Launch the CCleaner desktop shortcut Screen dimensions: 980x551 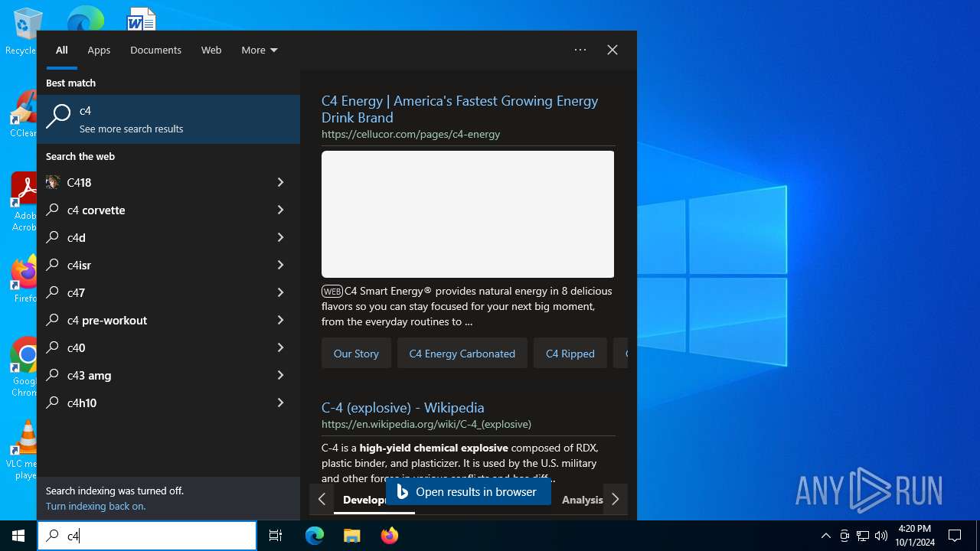[23, 115]
